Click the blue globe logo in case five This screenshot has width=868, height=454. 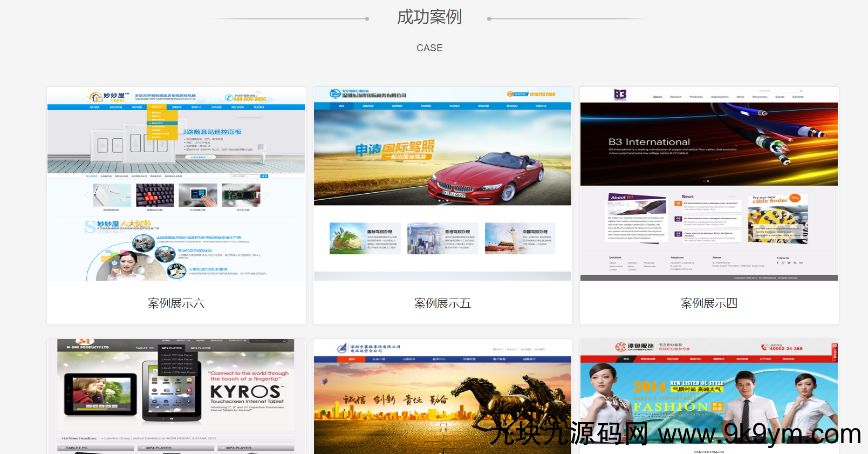click(336, 94)
